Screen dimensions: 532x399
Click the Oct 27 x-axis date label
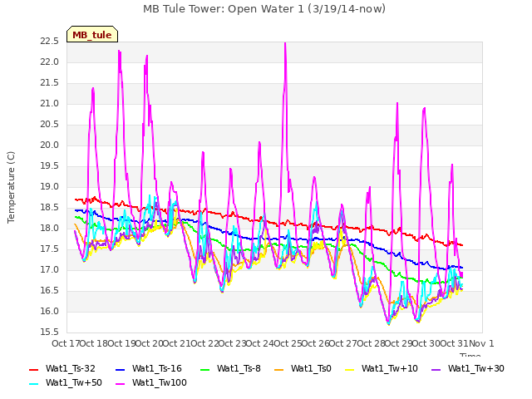pyautogui.click(x=343, y=343)
